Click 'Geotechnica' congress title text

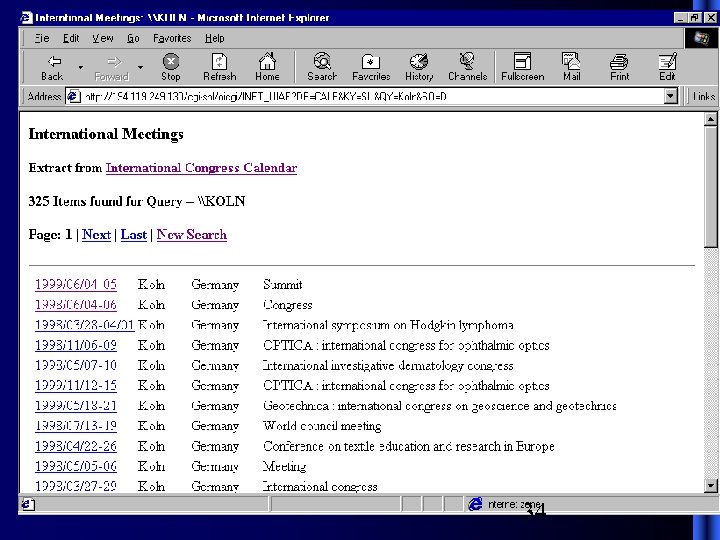click(439, 406)
